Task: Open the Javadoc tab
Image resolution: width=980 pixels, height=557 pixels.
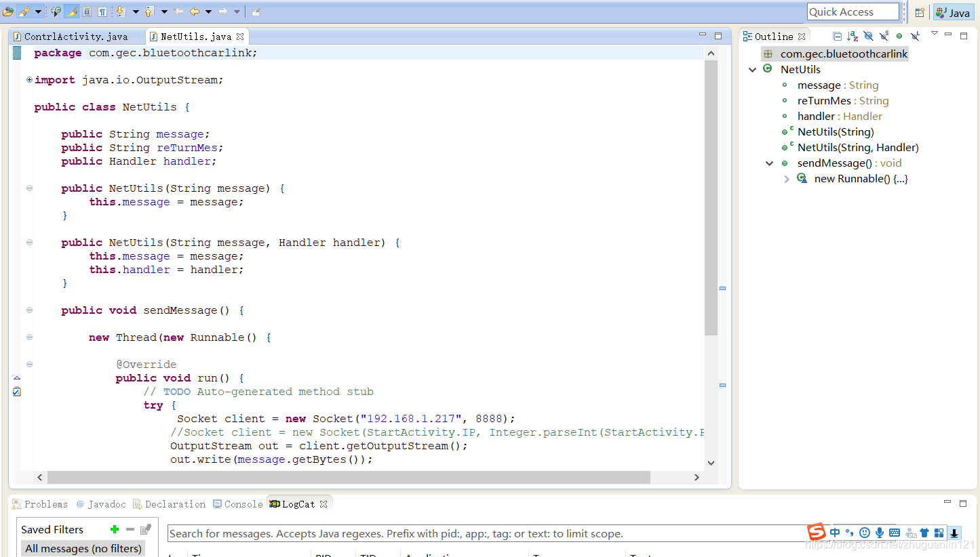Action: click(100, 504)
